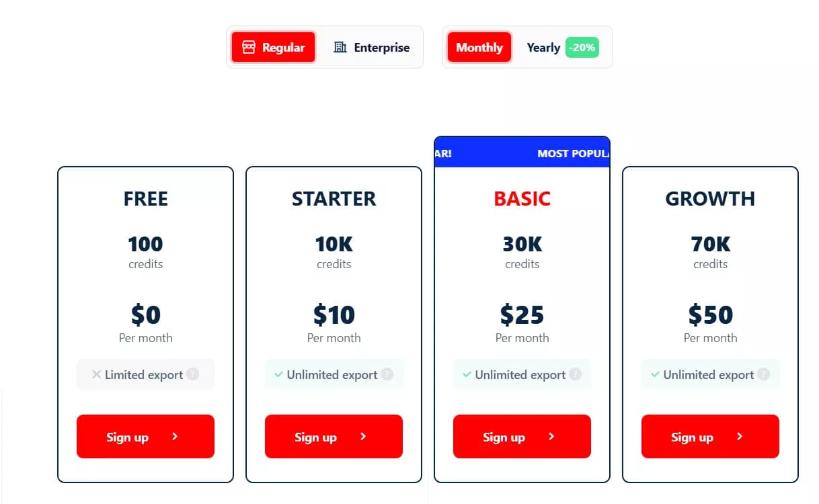Select the Monthly billing option
819x504 pixels.
point(479,47)
